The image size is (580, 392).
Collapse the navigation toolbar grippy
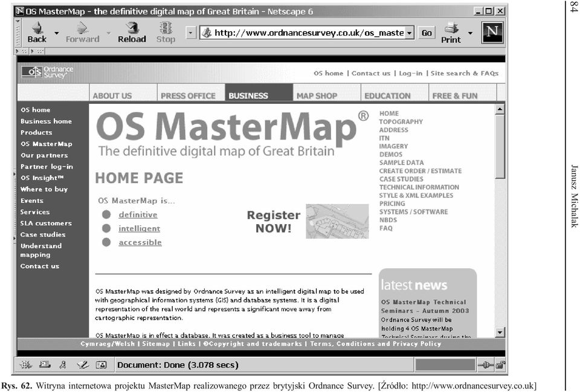[x=18, y=33]
